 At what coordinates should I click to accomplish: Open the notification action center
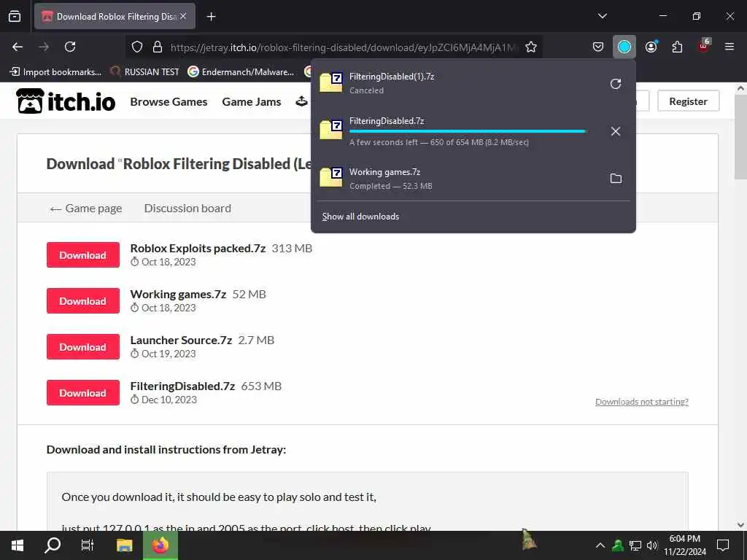[x=723, y=545]
